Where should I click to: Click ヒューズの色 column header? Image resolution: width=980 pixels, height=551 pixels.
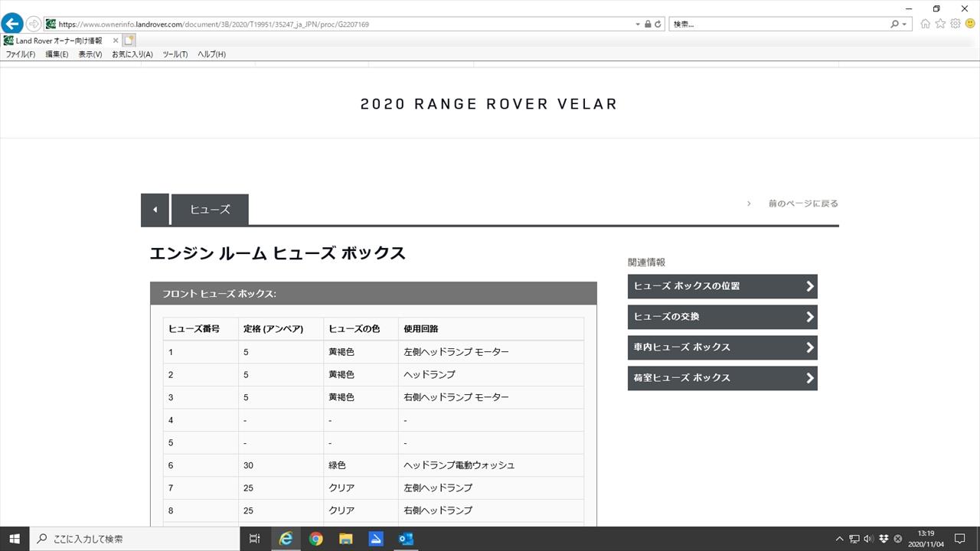361,329
